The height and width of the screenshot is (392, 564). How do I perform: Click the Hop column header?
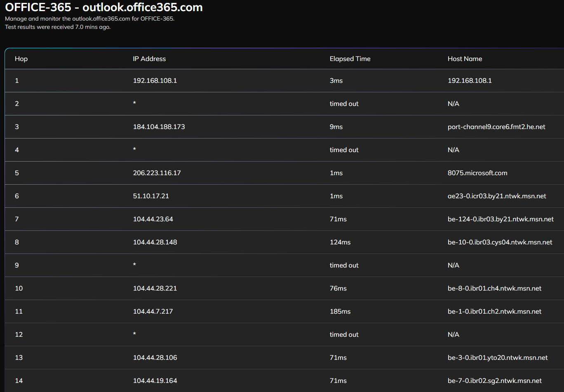21,59
